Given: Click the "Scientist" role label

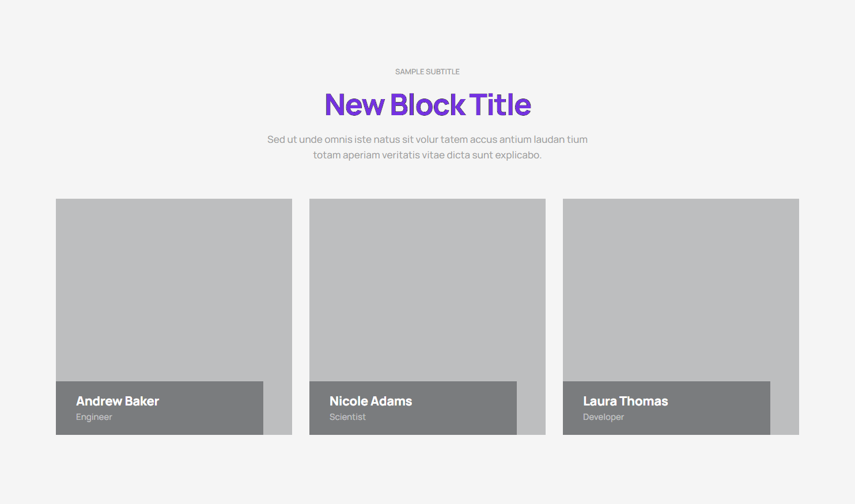Looking at the screenshot, I should [347, 417].
